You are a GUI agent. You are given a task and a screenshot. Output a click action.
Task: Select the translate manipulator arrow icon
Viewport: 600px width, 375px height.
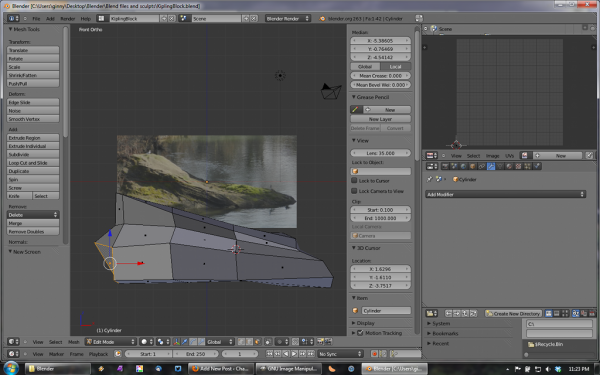184,342
